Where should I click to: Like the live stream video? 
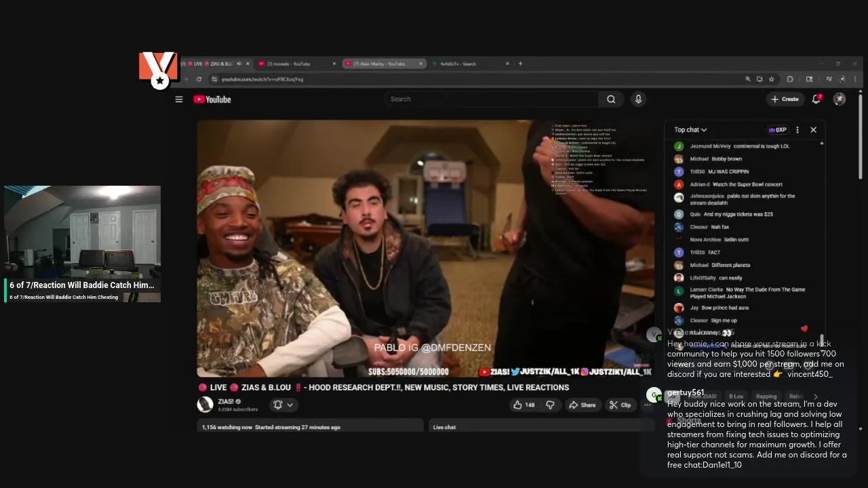(x=523, y=405)
